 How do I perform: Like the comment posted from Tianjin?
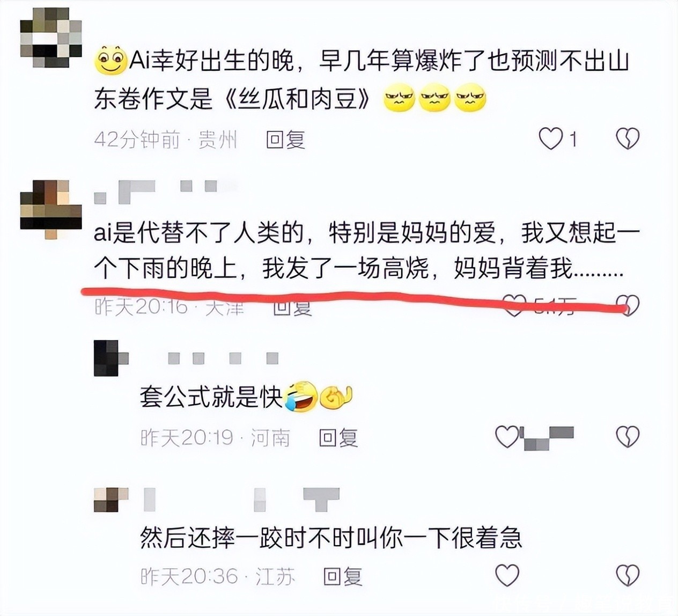point(514,305)
